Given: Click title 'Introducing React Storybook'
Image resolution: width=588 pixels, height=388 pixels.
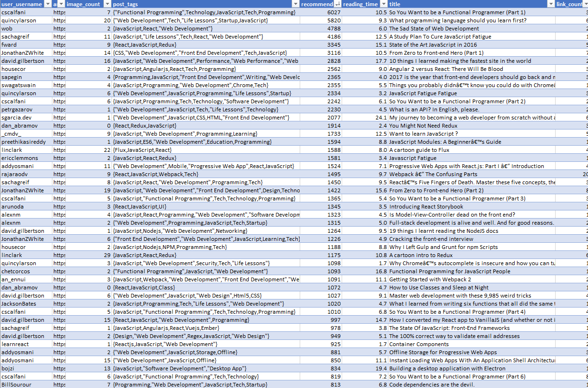Looking at the screenshot, I should [426, 207].
